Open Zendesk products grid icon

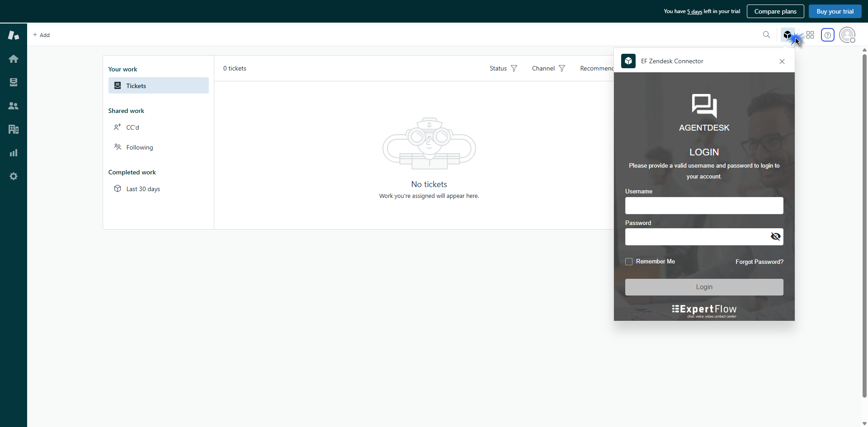[810, 35]
